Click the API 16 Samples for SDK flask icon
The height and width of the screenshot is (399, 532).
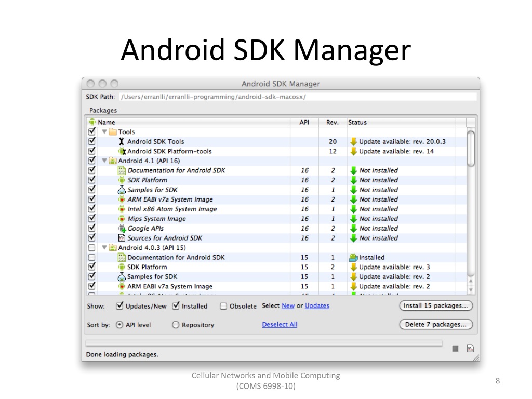point(122,190)
